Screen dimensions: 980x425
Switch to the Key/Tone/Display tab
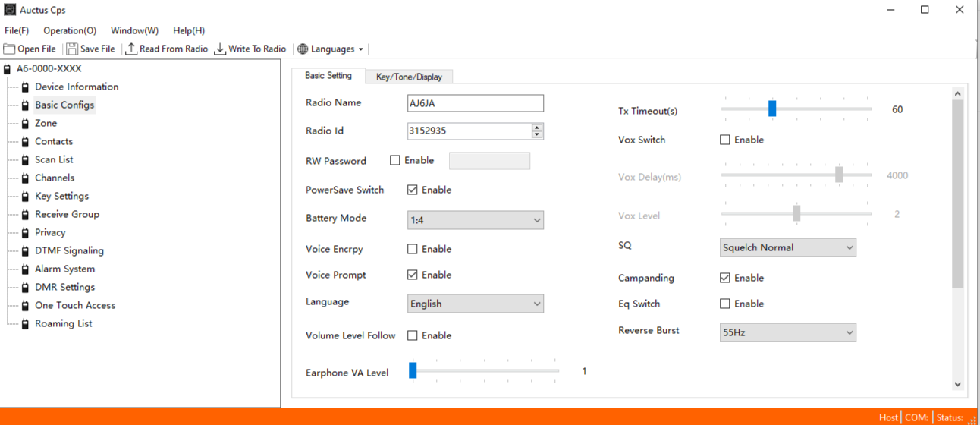[409, 77]
